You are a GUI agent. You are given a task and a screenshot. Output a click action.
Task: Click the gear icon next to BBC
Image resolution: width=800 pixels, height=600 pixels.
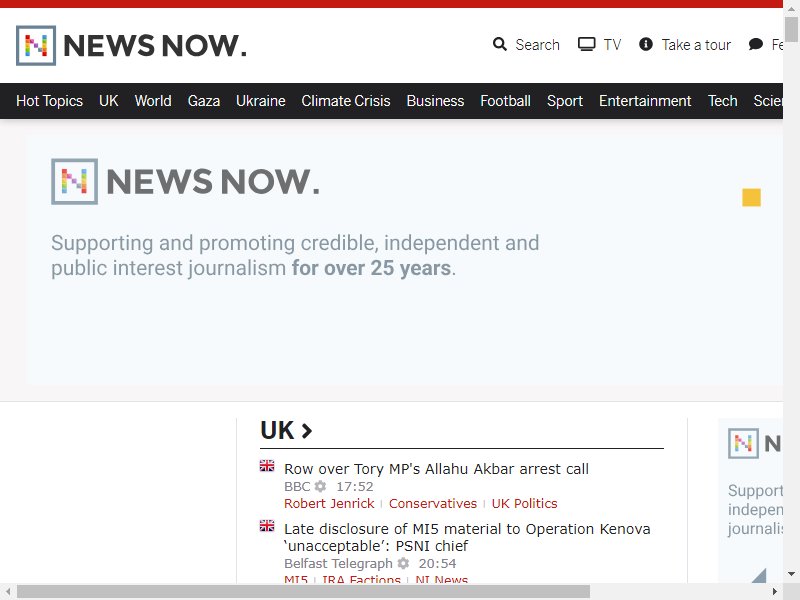click(320, 486)
